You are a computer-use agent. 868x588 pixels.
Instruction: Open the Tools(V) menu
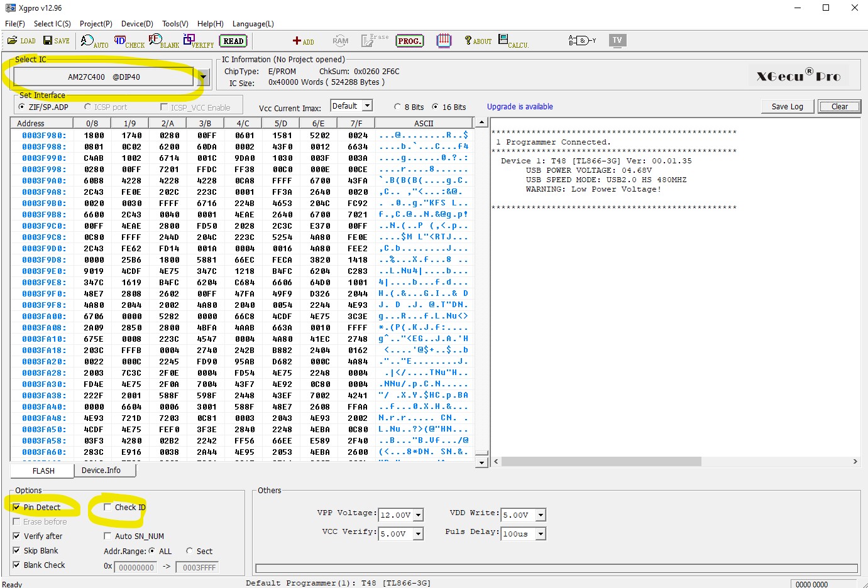tap(175, 24)
